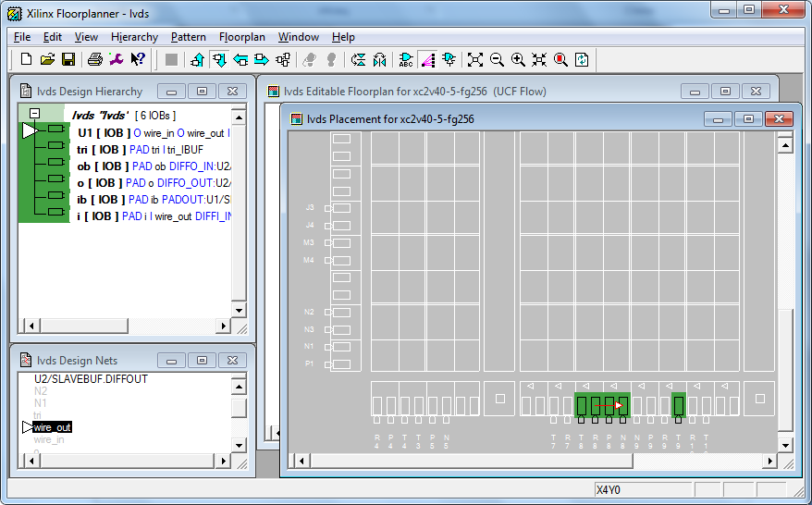Click the refresh view icon
The height and width of the screenshot is (505, 812).
pos(582,59)
